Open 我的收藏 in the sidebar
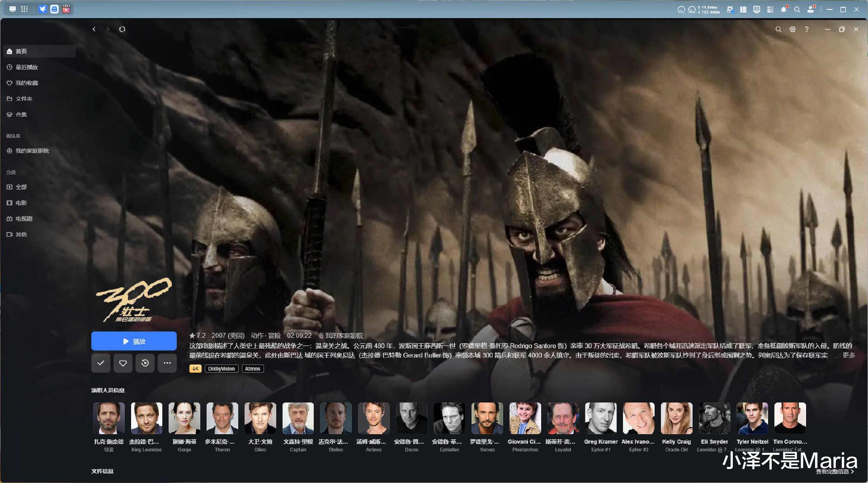The image size is (868, 483). pos(39,83)
